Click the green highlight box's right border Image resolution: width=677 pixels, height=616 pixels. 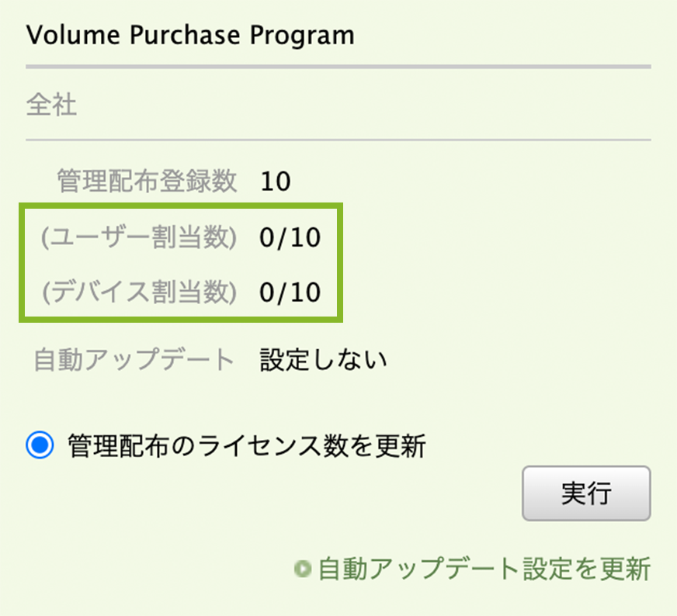pyautogui.click(x=338, y=262)
